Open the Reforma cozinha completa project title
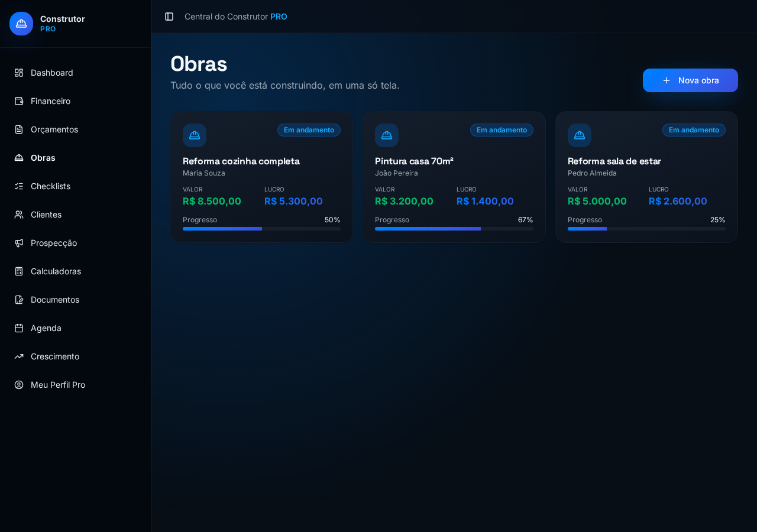The image size is (757, 532). click(x=241, y=161)
